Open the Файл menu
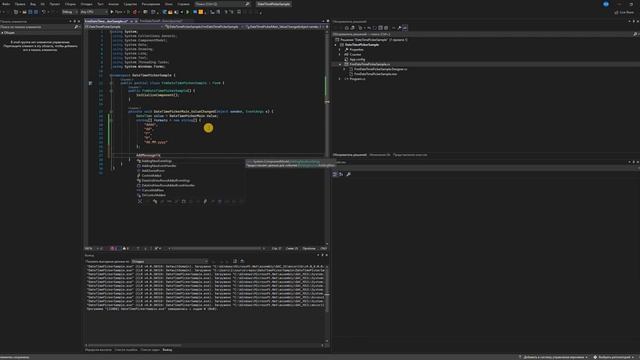 click(6, 4)
